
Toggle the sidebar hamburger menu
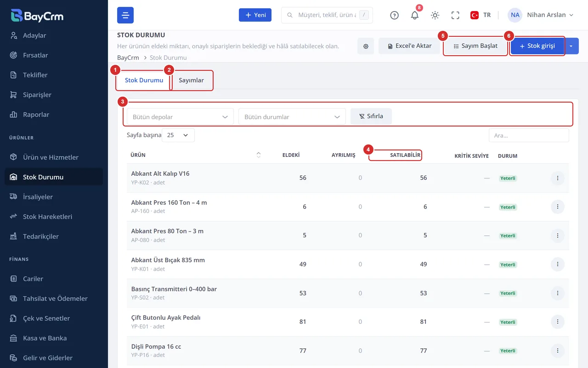pyautogui.click(x=125, y=15)
